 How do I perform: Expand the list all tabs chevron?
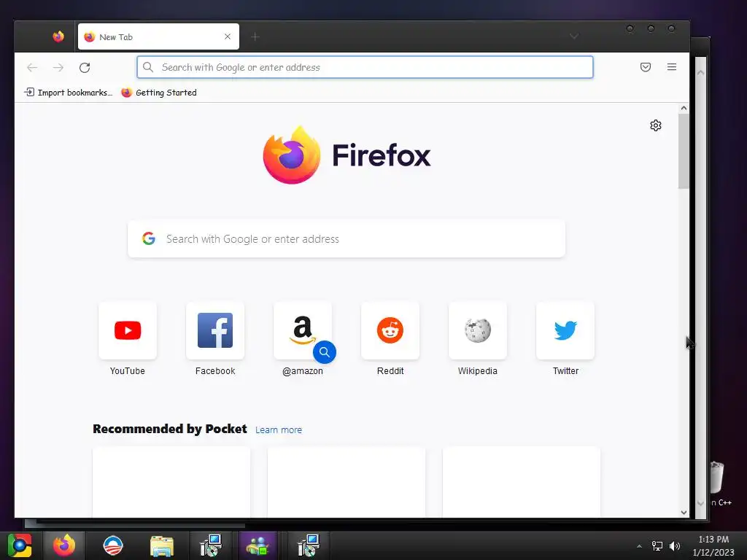574,36
